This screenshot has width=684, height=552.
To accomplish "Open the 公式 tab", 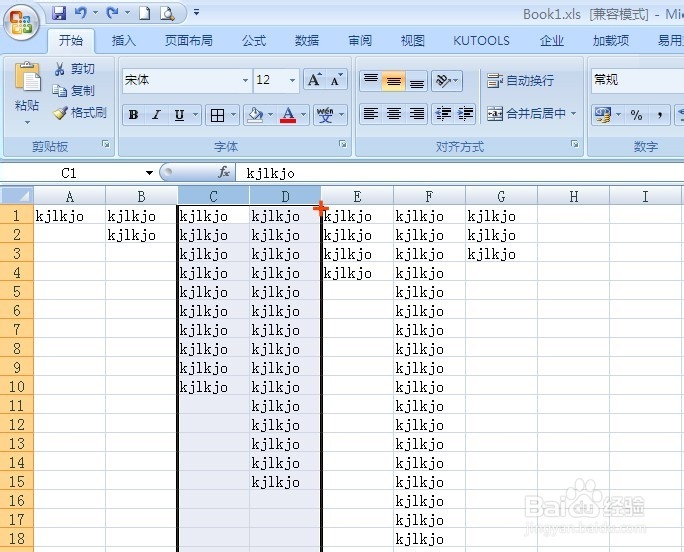I will (x=254, y=41).
